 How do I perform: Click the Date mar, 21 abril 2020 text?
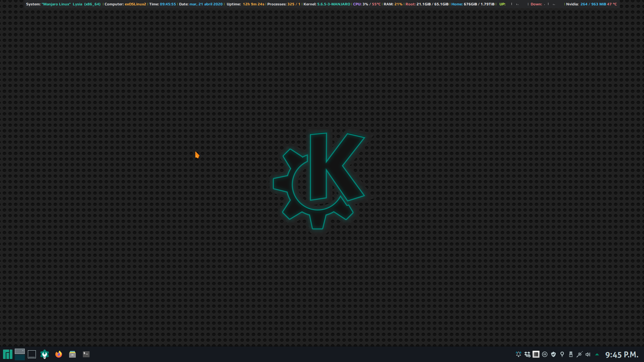point(201,4)
